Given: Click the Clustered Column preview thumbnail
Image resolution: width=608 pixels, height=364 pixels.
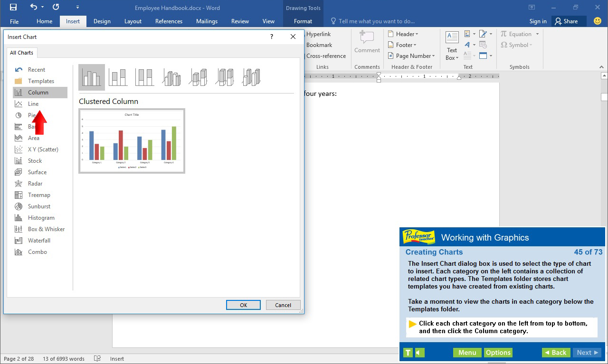Looking at the screenshot, I should pyautogui.click(x=132, y=141).
